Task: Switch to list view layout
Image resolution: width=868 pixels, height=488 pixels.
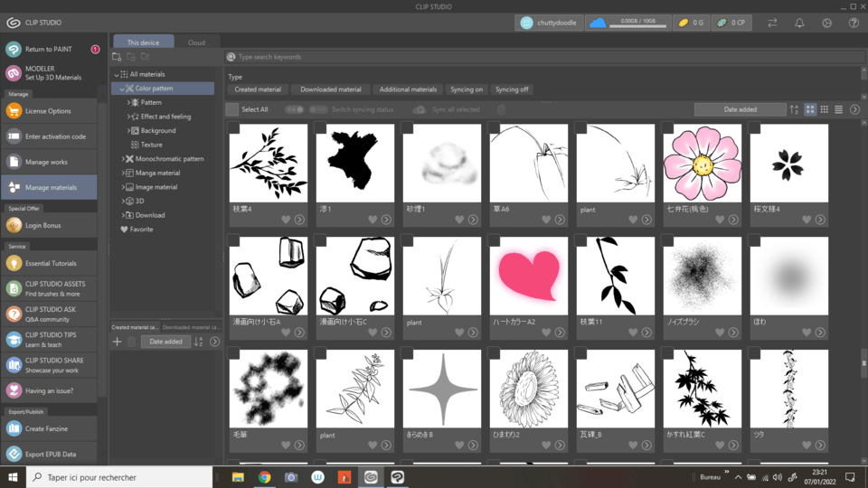Action: (839, 109)
